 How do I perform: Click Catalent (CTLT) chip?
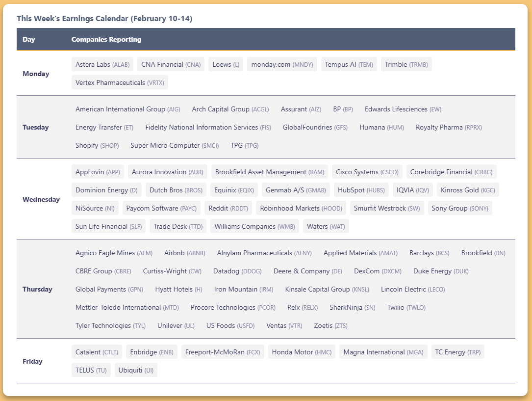[97, 352]
